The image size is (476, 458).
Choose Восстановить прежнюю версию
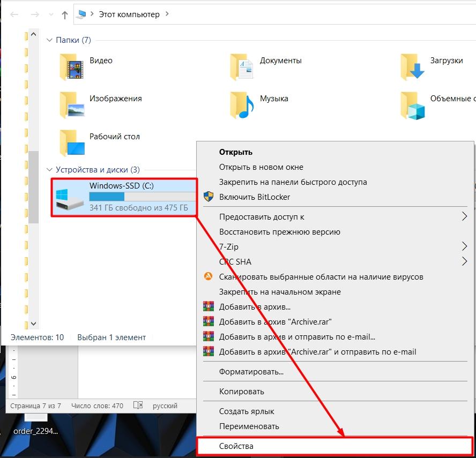336,232
